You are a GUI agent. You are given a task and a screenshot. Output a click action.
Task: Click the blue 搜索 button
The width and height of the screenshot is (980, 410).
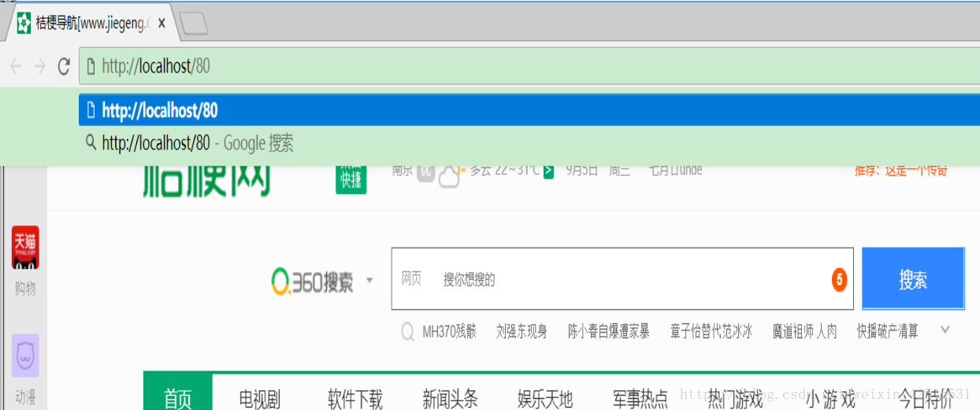[913, 278]
